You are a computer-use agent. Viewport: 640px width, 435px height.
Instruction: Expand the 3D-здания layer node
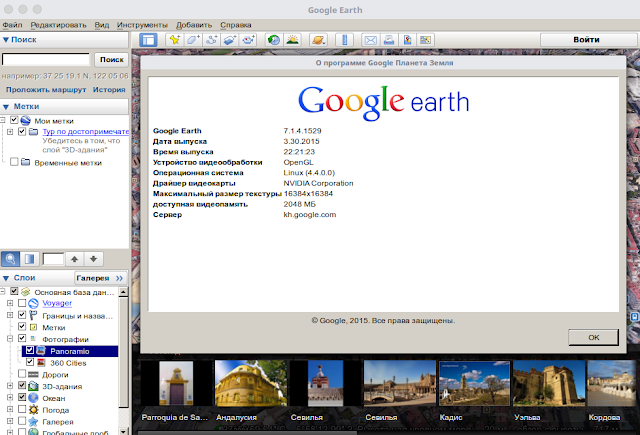[10, 386]
